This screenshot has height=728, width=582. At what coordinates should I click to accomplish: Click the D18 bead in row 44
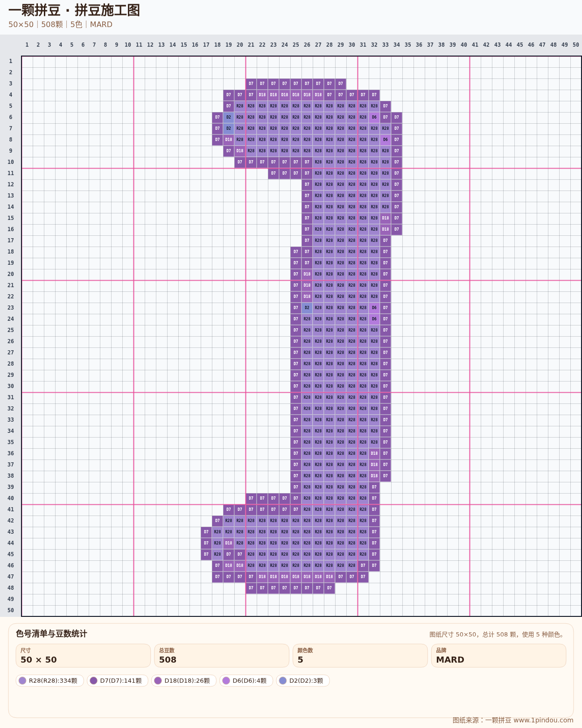click(229, 543)
